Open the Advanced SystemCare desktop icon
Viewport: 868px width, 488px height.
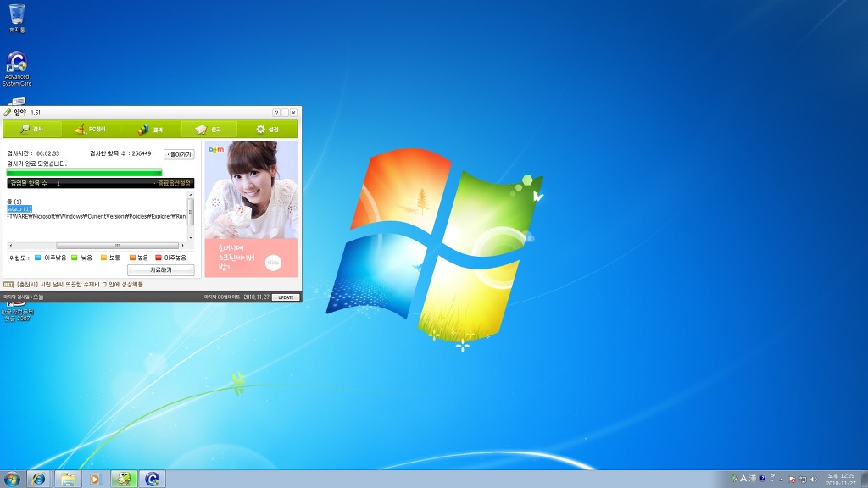17,69
